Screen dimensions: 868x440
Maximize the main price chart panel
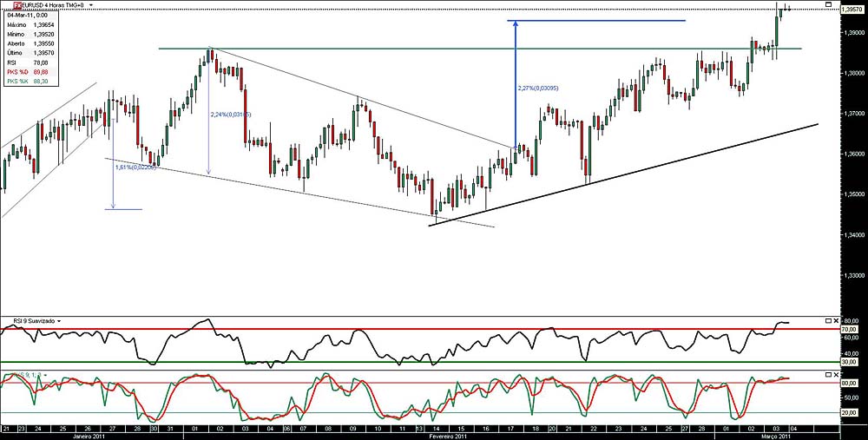tap(828, 4)
